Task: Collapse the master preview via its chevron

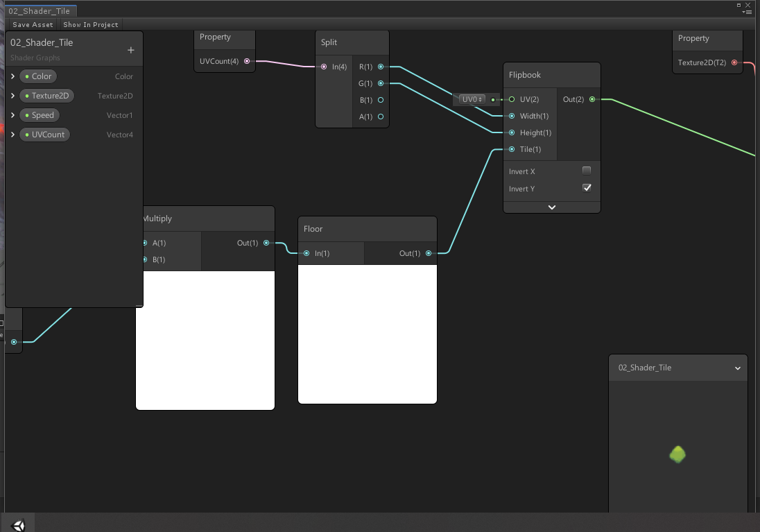Action: tap(737, 368)
